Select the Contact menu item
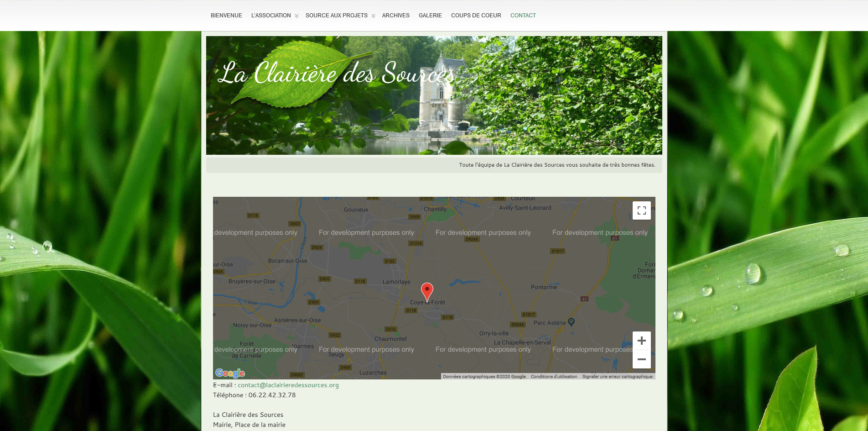 523,16
